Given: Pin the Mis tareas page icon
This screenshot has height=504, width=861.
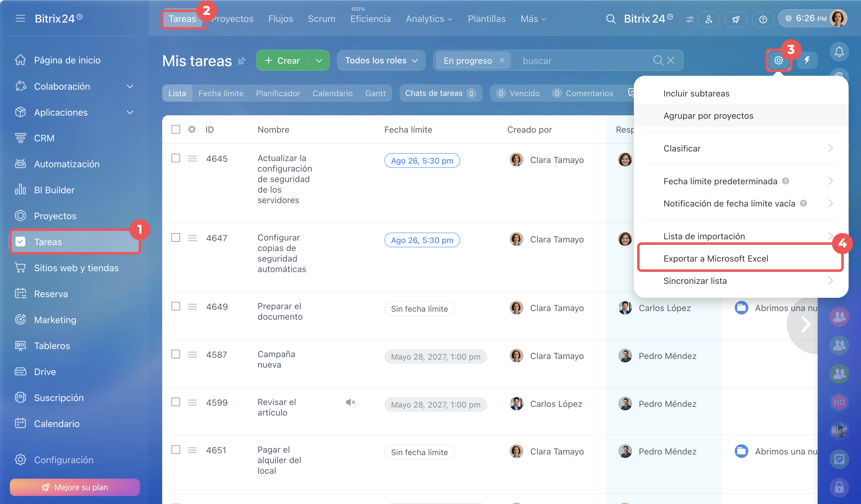Looking at the screenshot, I should click(241, 61).
